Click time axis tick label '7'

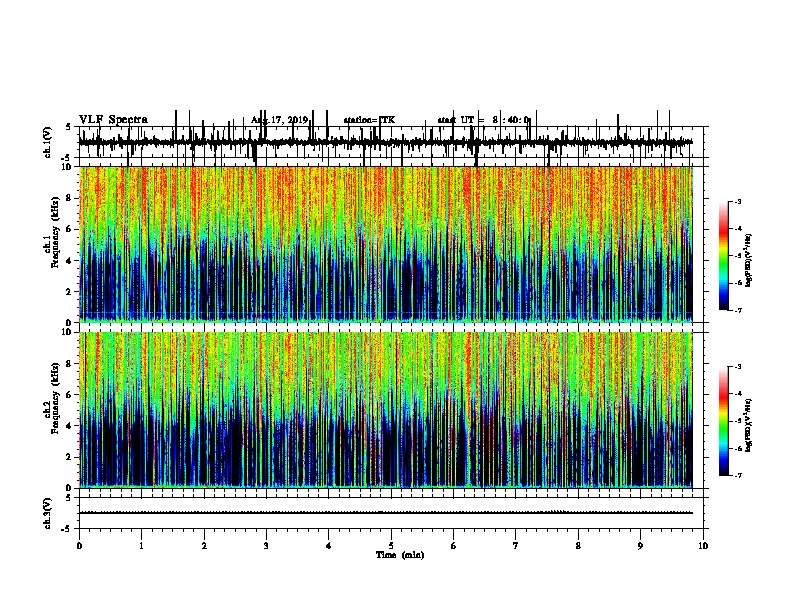516,546
